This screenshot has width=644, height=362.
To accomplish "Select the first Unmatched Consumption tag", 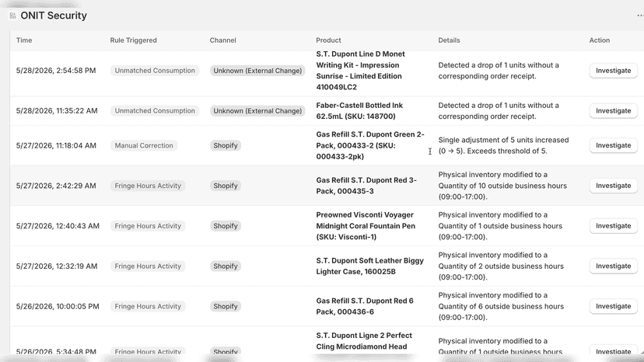I will click(x=155, y=71).
